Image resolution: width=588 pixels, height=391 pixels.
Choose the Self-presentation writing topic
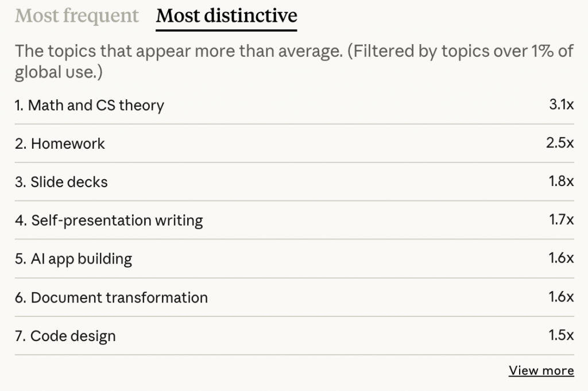(x=117, y=220)
